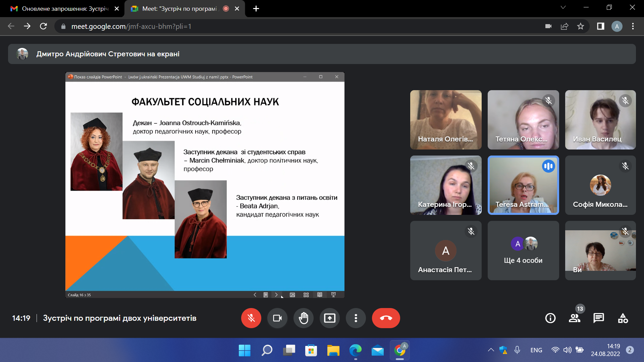This screenshot has width=644, height=362.
Task: Click the share page icon in address bar
Action: [x=565, y=26]
